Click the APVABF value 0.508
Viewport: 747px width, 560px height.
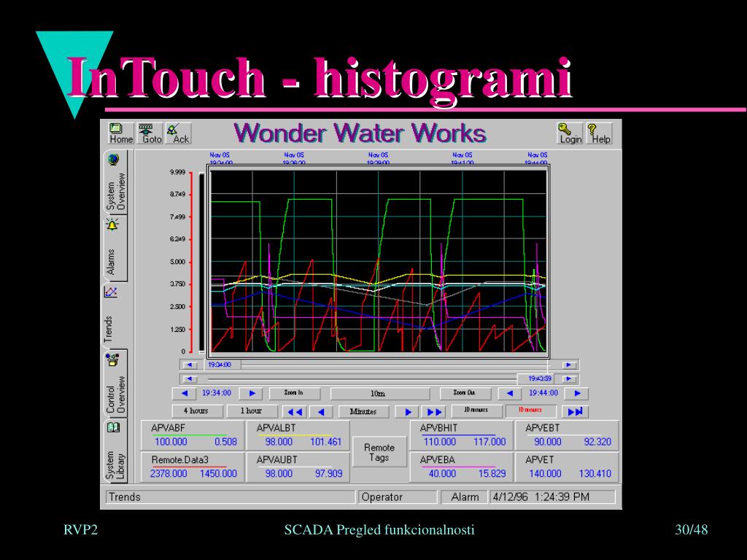pyautogui.click(x=225, y=442)
